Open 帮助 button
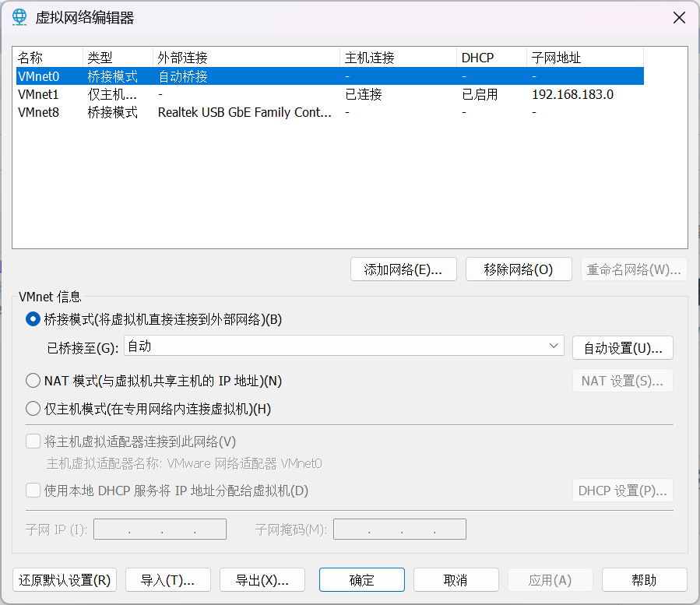The height and width of the screenshot is (605, 700). [x=645, y=580]
